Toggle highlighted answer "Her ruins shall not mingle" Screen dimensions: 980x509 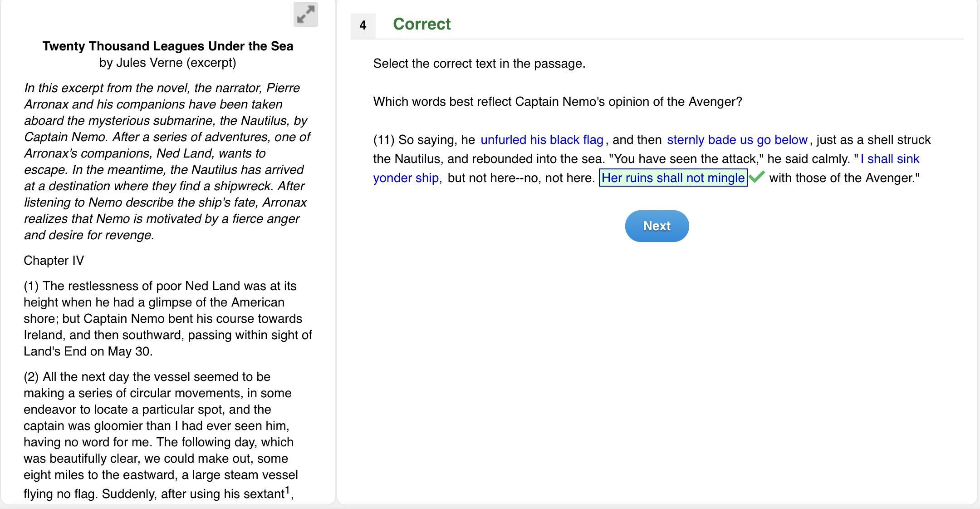[672, 178]
